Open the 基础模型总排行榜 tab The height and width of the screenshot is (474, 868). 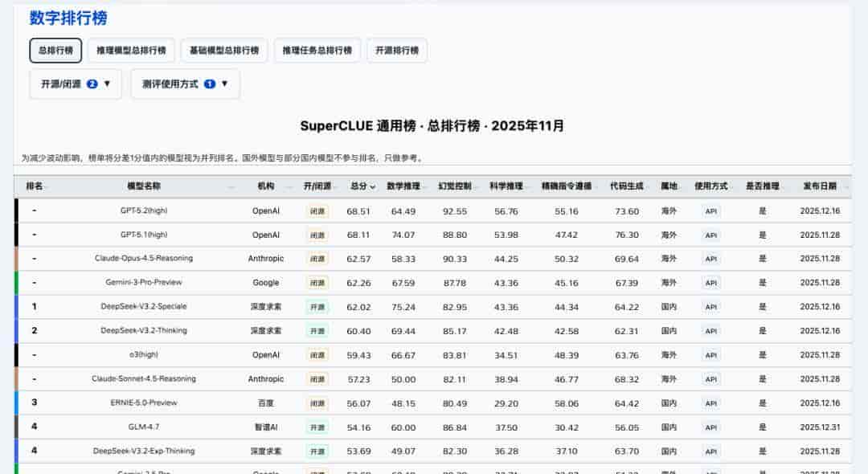tap(224, 51)
